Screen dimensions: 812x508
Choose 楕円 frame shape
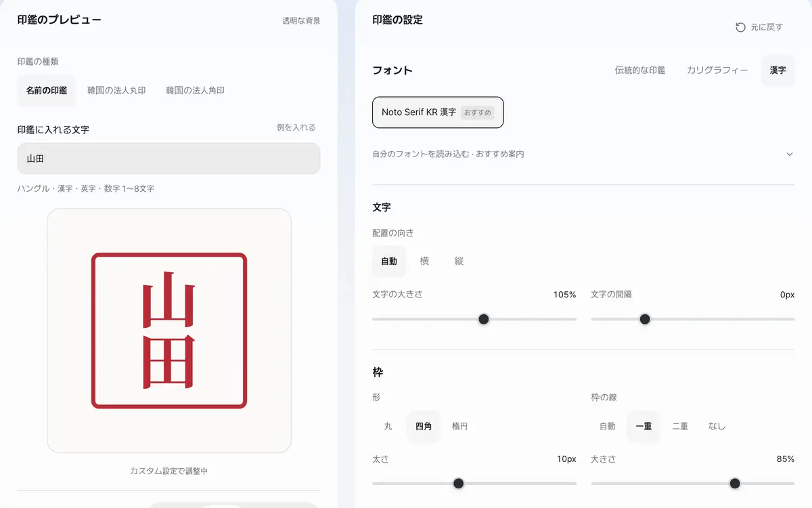tap(460, 427)
